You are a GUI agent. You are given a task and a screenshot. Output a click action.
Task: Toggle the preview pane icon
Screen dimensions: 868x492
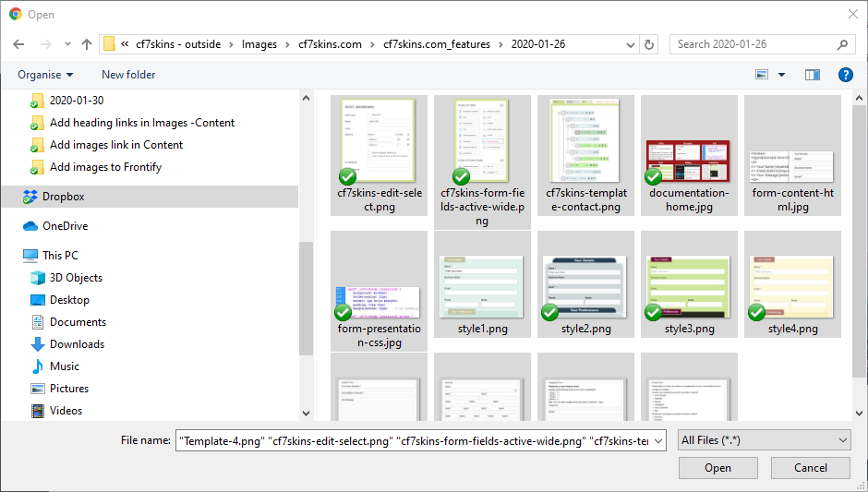[813, 75]
